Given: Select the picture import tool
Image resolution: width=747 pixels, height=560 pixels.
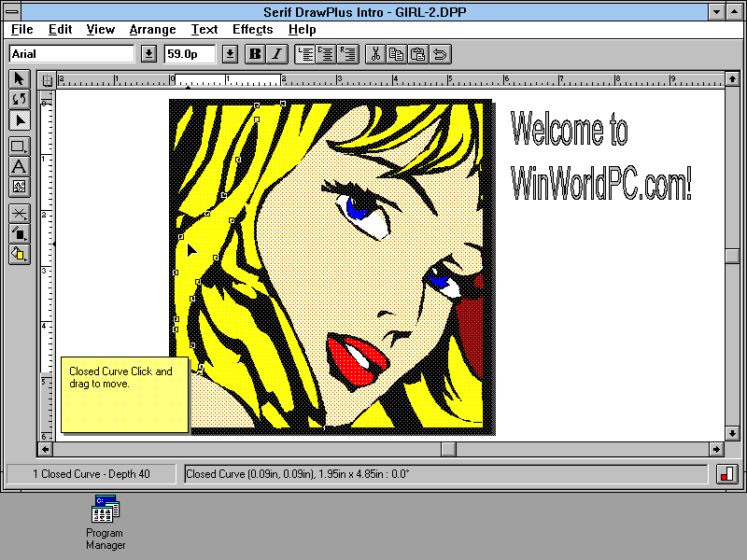Looking at the screenshot, I should [19, 187].
